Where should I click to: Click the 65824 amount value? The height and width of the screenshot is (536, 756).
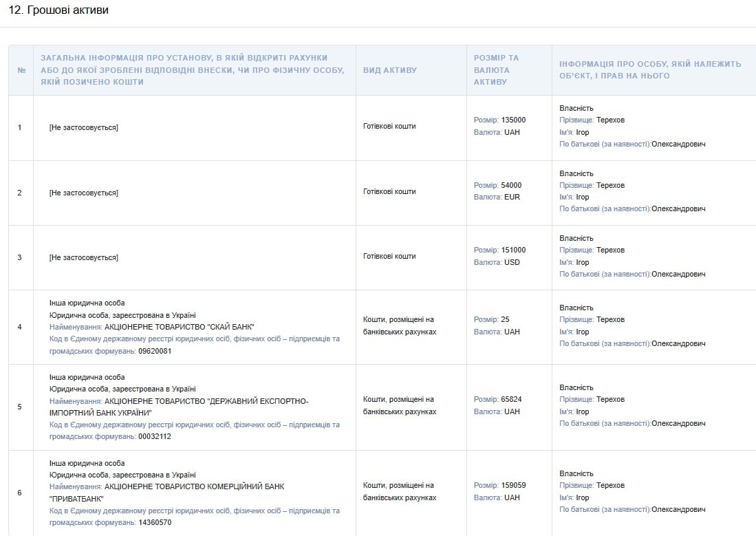[511, 400]
